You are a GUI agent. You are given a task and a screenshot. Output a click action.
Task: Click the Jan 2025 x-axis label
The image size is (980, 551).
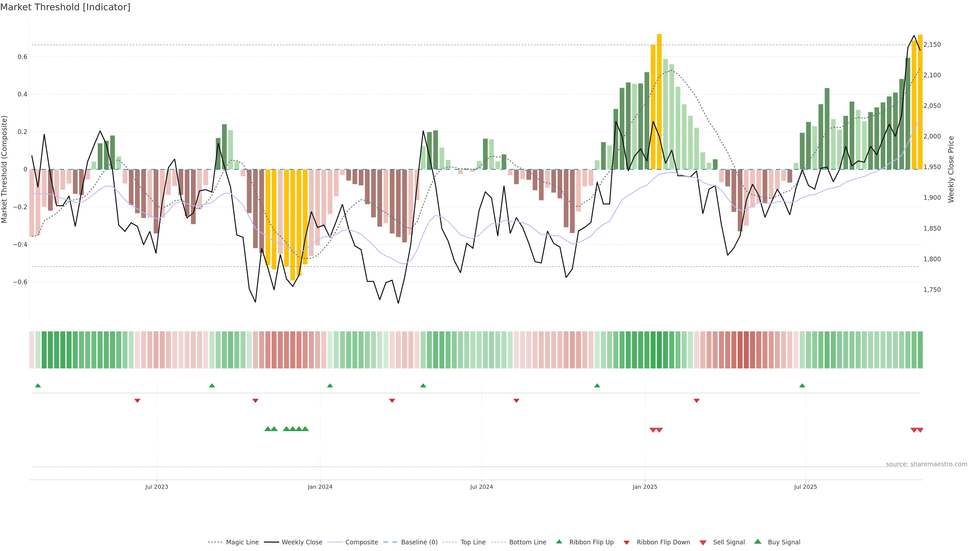coord(644,487)
